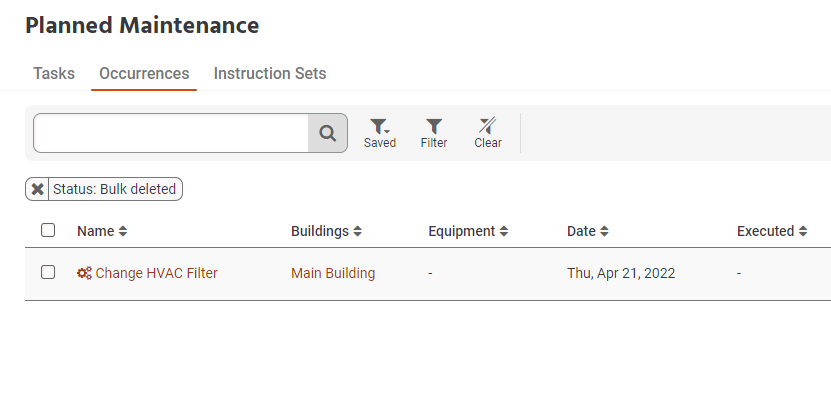Tick the select-all checkbox in header

click(48, 230)
